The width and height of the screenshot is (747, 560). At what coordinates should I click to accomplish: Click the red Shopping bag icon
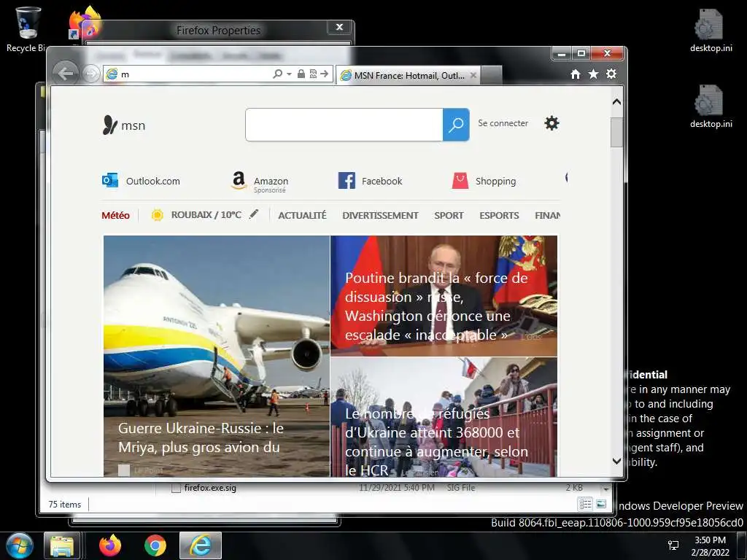coord(460,181)
